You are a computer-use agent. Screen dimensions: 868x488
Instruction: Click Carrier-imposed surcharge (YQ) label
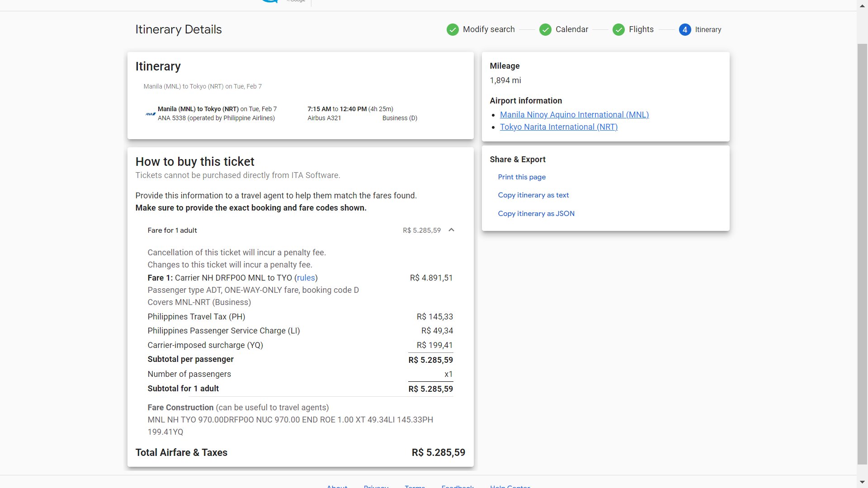[x=205, y=345]
